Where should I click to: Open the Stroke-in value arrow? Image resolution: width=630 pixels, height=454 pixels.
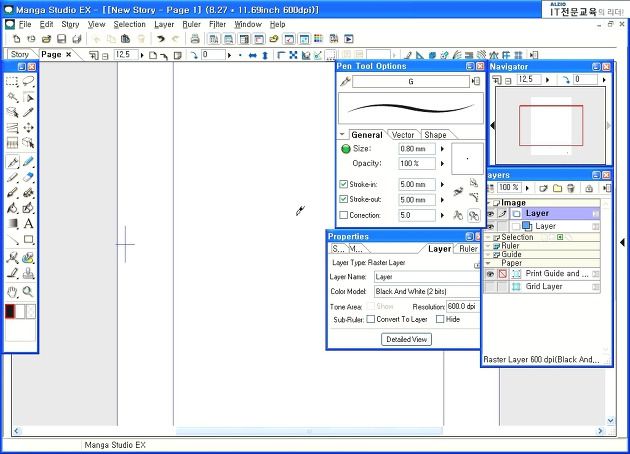coord(442,184)
